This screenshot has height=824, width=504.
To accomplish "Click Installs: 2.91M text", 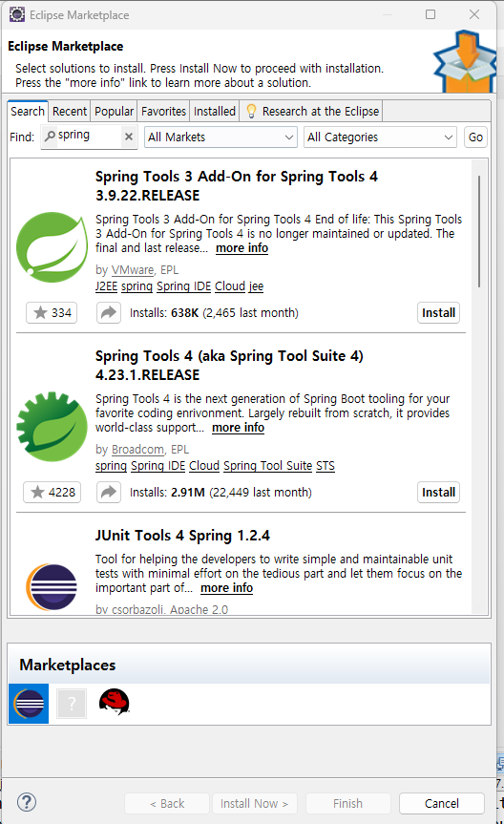I will [x=167, y=493].
